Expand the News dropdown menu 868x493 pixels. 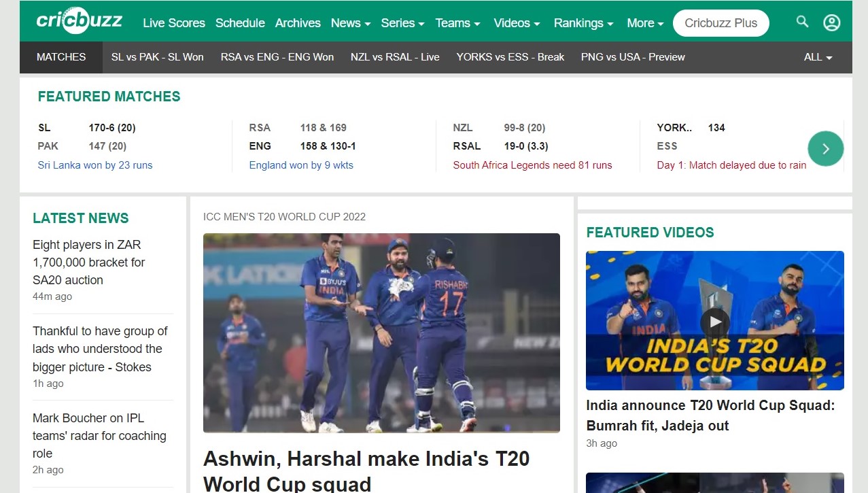(x=350, y=23)
